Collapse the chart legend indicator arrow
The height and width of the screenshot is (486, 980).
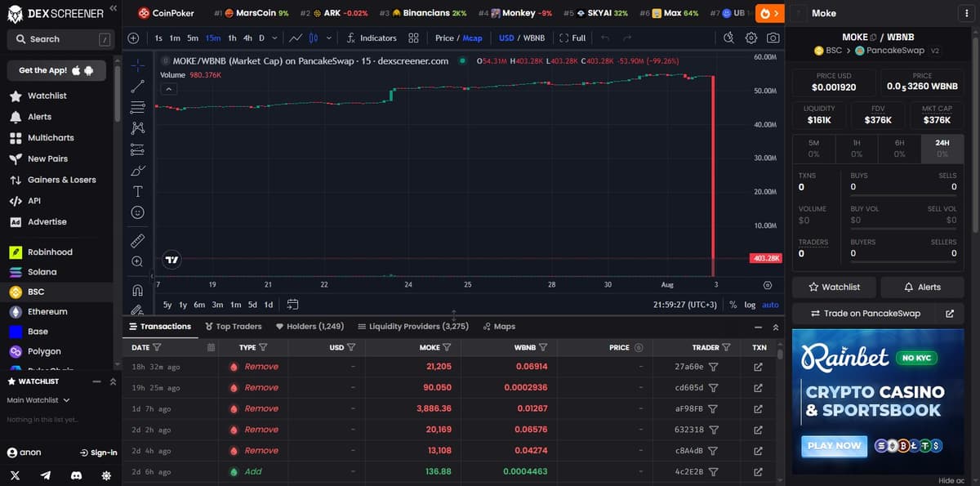(x=168, y=88)
